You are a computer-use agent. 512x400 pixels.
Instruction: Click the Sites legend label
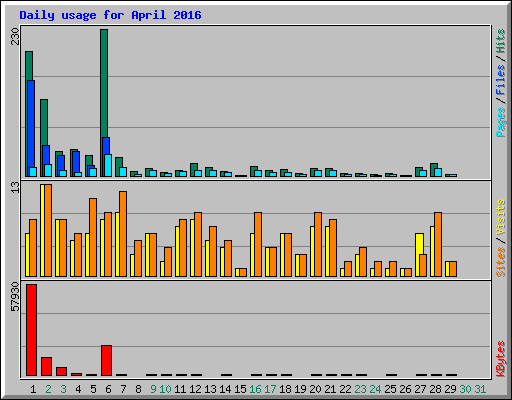click(x=501, y=262)
